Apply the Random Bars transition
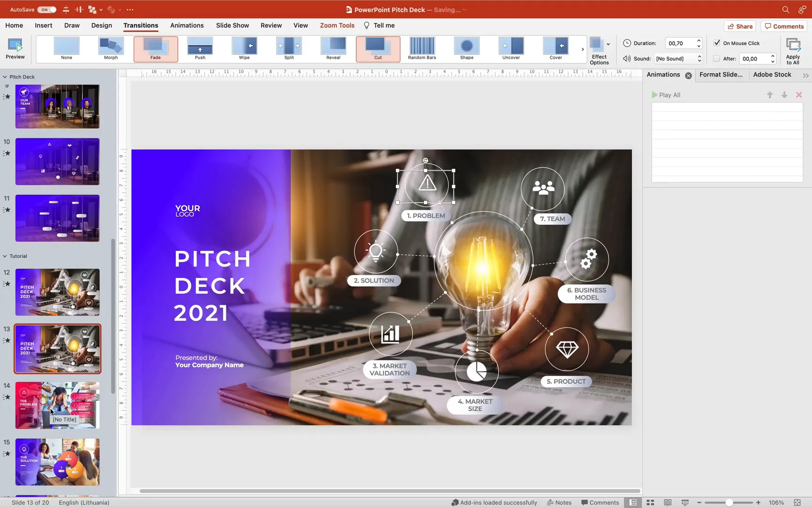This screenshot has width=812, height=508. [x=422, y=47]
